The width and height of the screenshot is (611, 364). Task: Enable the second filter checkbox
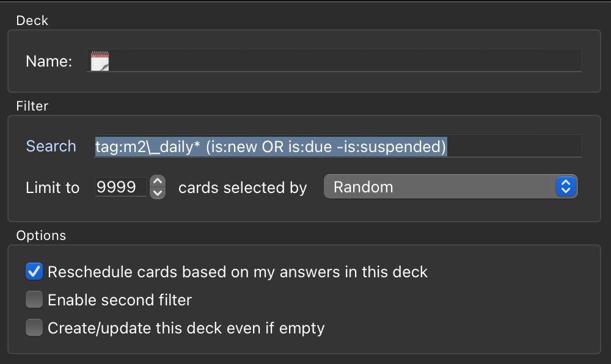coord(34,299)
